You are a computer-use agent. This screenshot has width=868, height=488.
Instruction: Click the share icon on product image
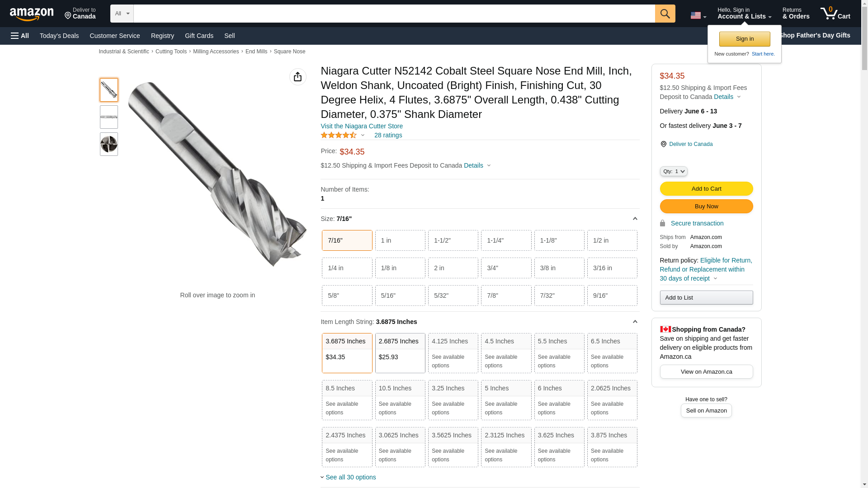coord(297,77)
